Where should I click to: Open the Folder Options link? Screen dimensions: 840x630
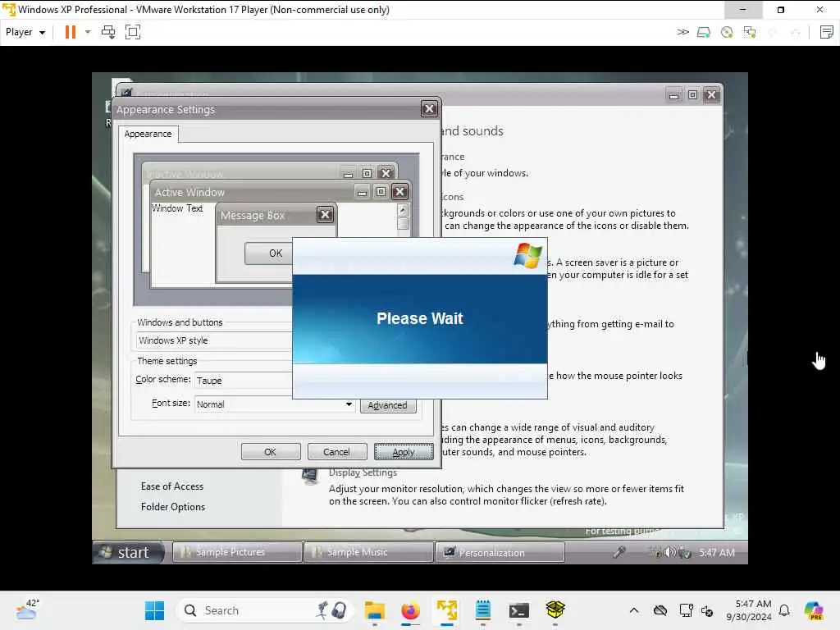172,506
